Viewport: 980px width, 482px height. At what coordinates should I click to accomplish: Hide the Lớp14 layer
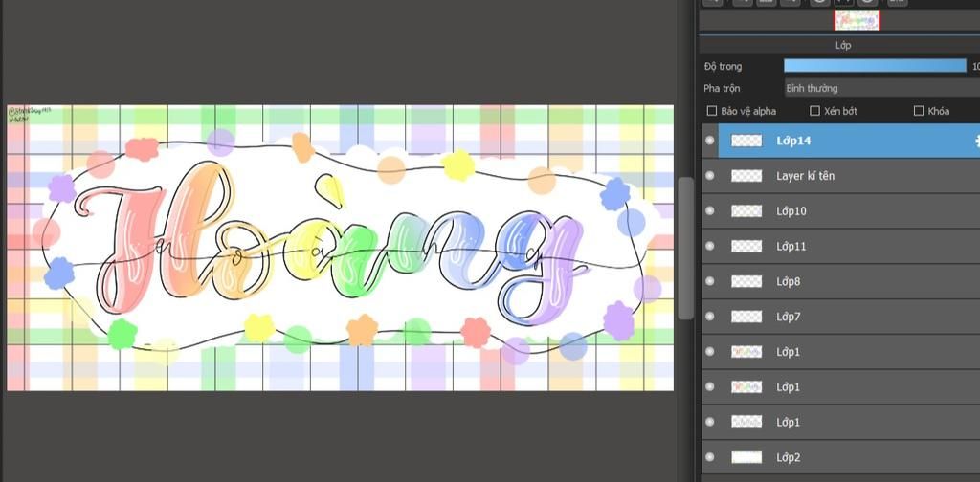(709, 141)
